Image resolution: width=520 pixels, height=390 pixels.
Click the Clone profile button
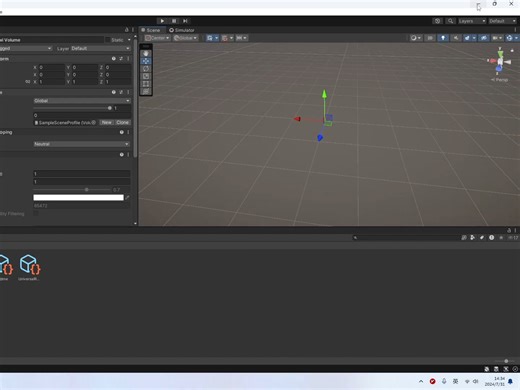[x=122, y=123]
